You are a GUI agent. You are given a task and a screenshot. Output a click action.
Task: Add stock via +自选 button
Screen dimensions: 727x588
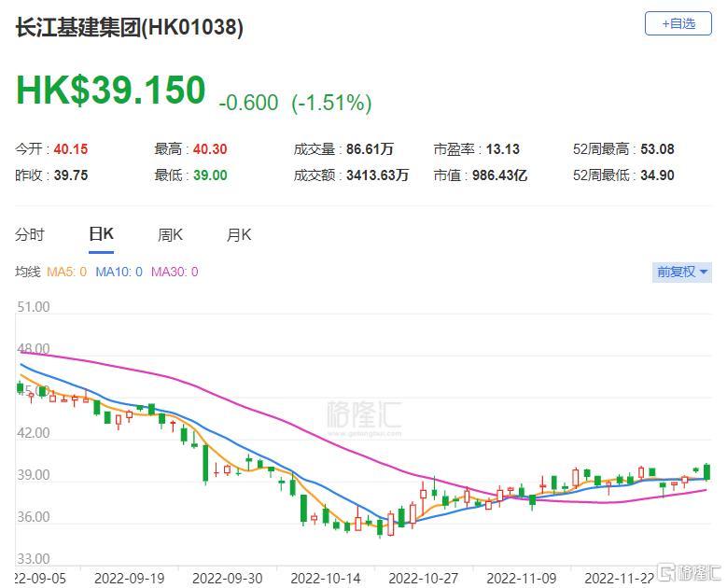pyautogui.click(x=678, y=23)
